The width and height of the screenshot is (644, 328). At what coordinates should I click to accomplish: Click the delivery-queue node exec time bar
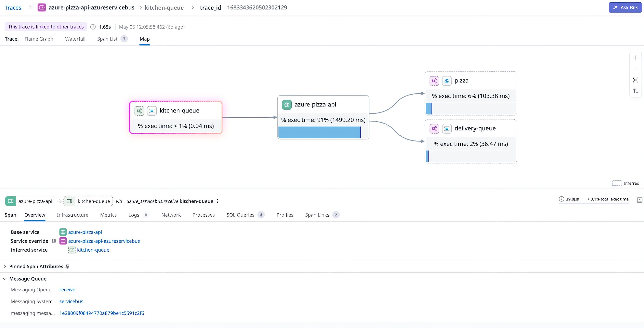click(x=471, y=156)
